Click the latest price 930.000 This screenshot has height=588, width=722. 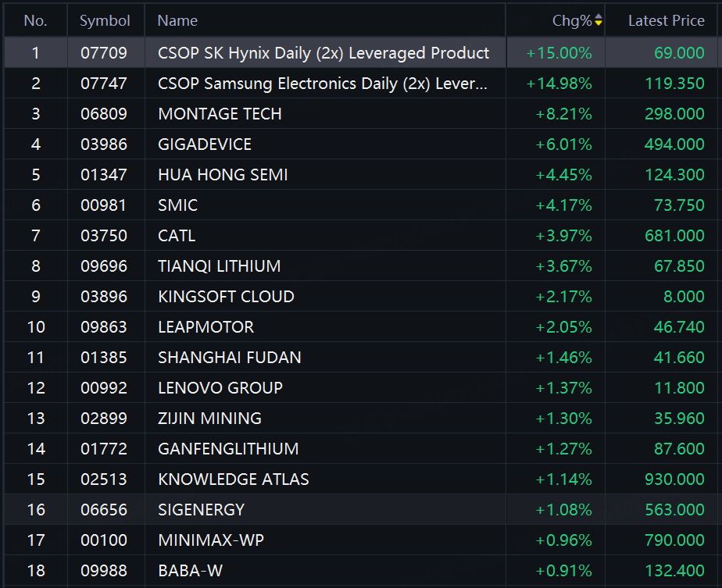[x=674, y=479]
